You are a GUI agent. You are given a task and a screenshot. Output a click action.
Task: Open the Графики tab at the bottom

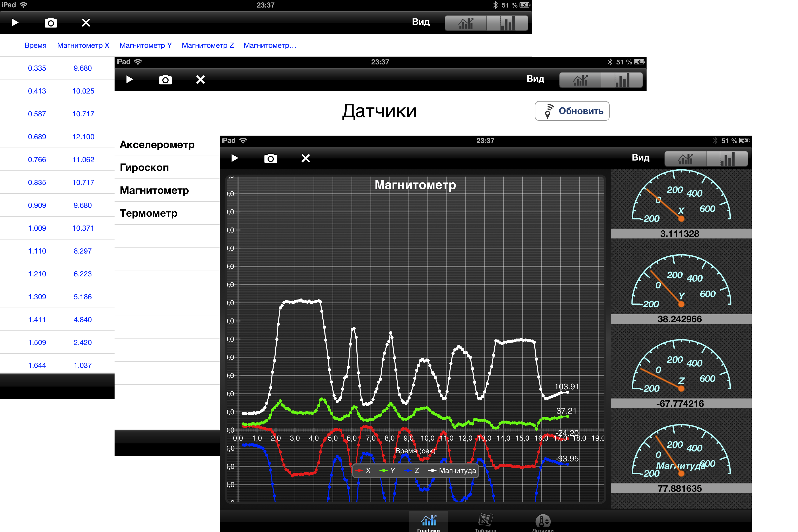click(x=429, y=522)
